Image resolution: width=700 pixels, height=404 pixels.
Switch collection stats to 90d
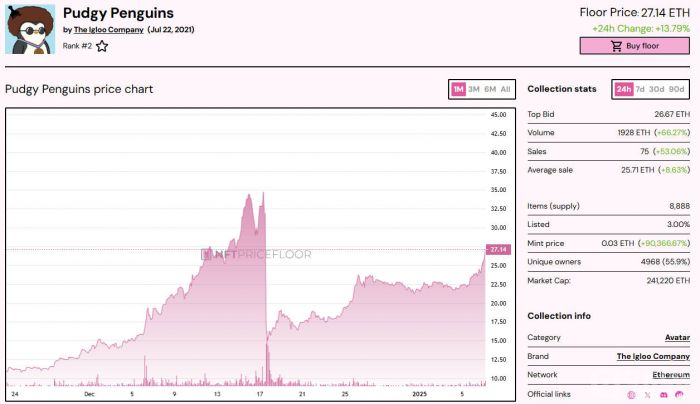pos(676,89)
